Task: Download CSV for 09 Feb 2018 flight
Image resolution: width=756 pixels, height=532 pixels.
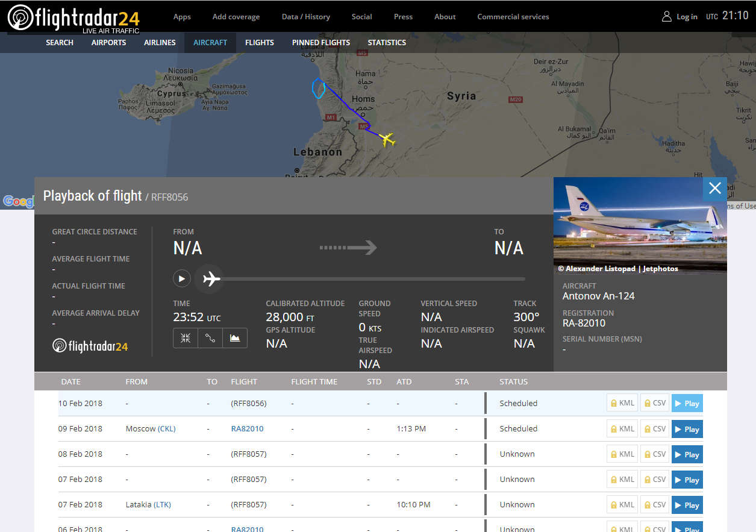Action: coord(655,429)
